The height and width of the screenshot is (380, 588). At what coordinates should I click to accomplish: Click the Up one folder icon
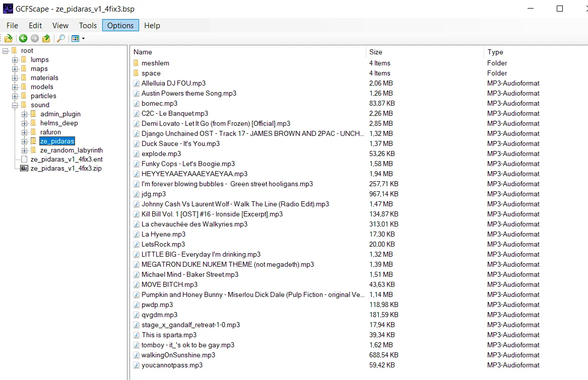pos(46,38)
